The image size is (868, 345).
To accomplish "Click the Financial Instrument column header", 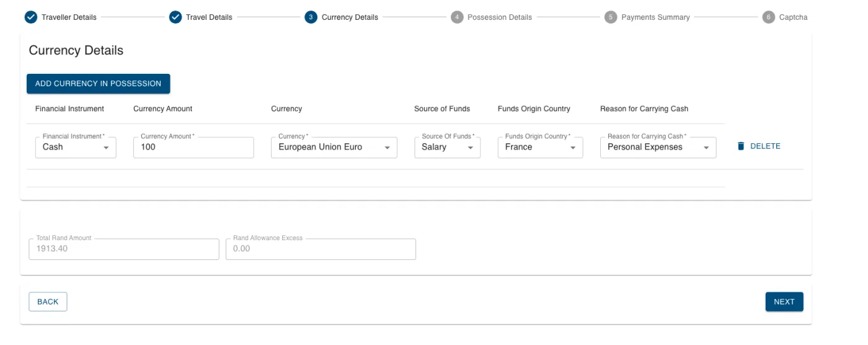I will point(69,109).
